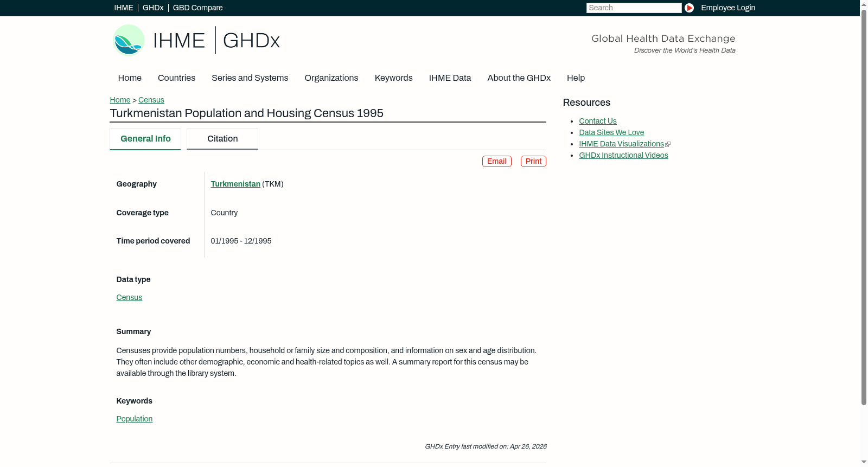Viewport: 868px width, 467px height.
Task: Open Employee Login link
Action: tap(728, 8)
